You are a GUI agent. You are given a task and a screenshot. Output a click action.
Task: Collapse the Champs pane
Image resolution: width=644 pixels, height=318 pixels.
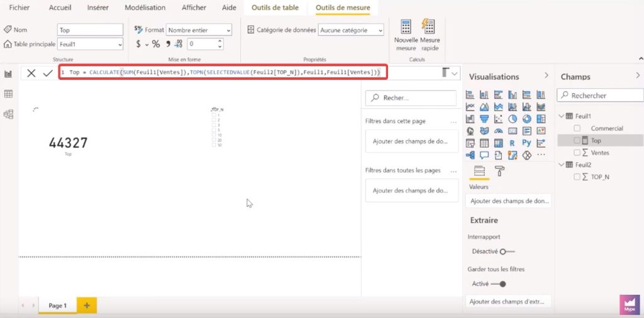coord(638,75)
